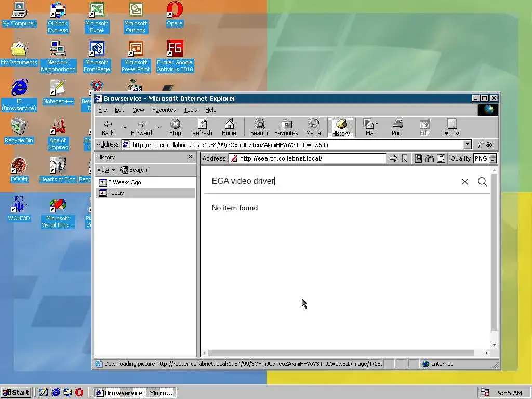Click the Mail toolbar button
The width and height of the screenshot is (532, 399).
[369, 128]
